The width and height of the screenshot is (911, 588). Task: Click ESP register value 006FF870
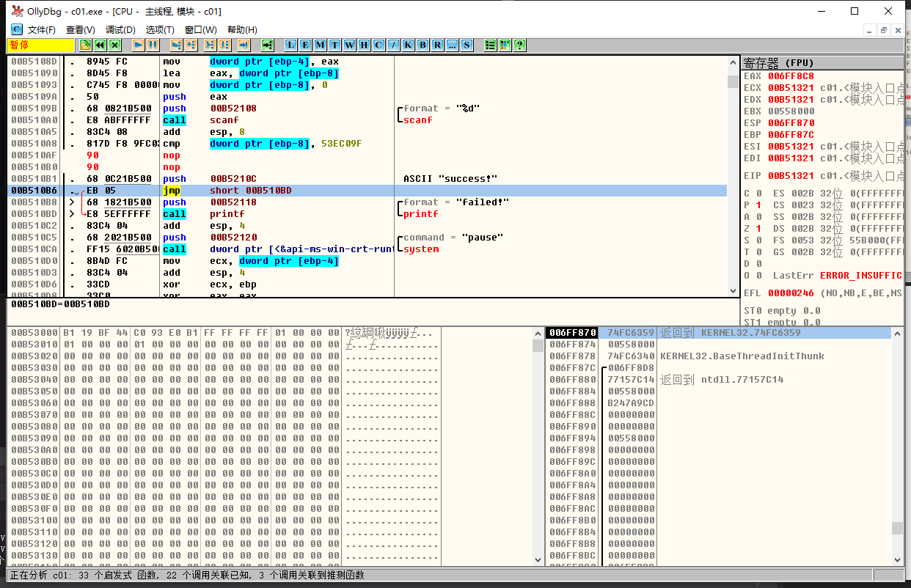coord(791,123)
